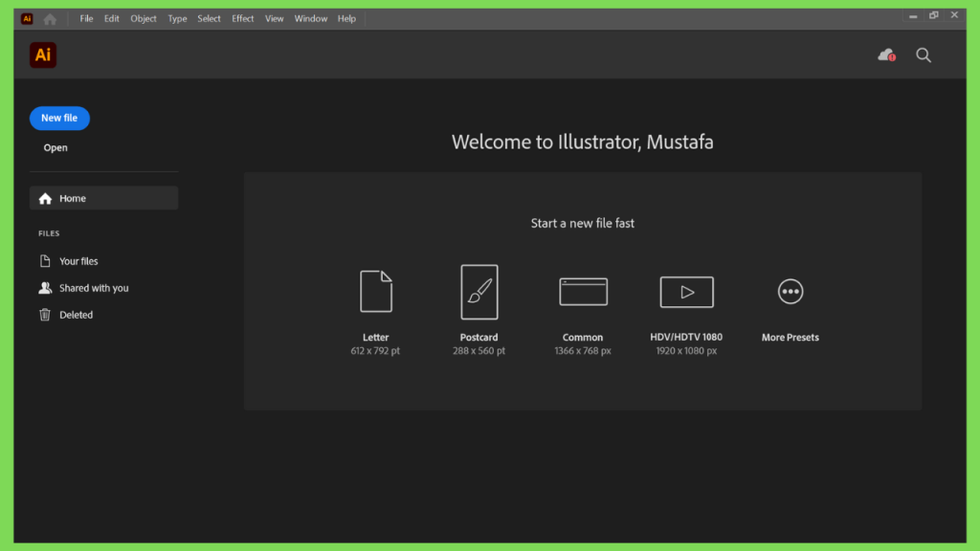Open the Help menu
This screenshot has height=551, width=980.
pyautogui.click(x=346, y=19)
